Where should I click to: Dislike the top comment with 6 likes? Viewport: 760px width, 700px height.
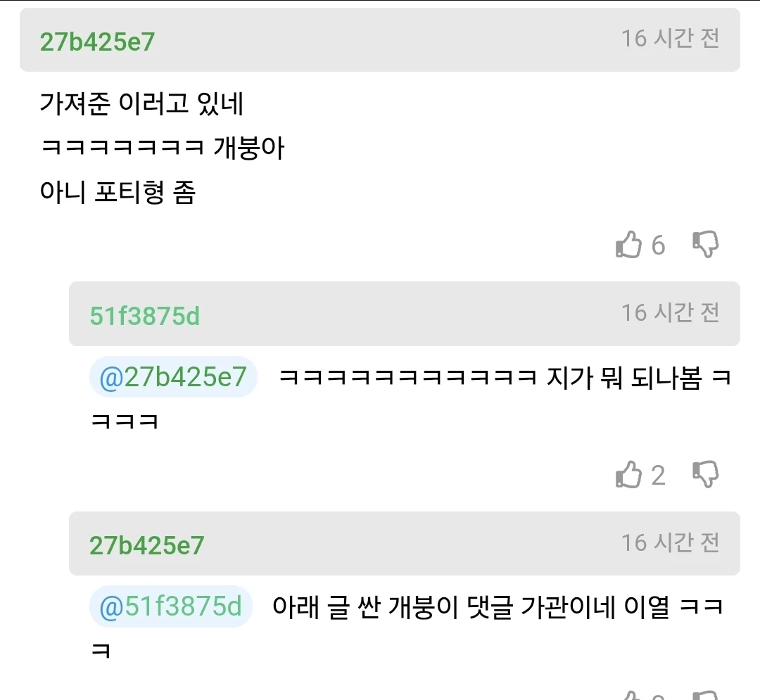705,245
